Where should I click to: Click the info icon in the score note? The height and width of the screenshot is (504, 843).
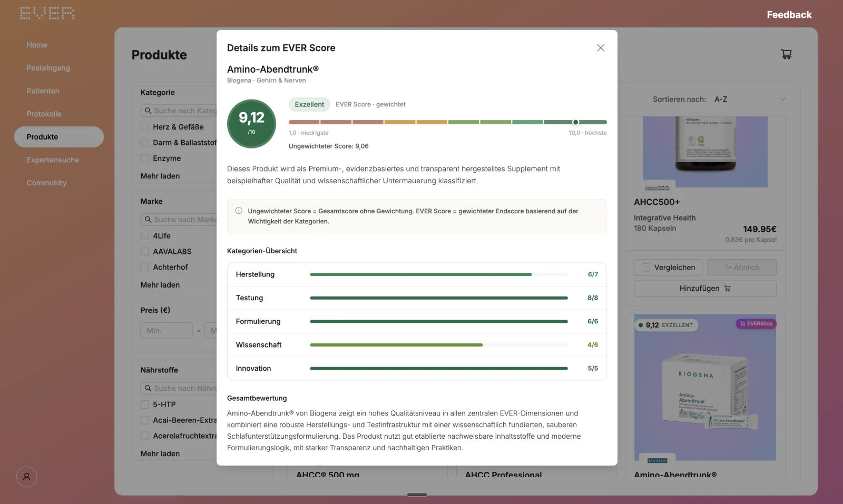click(239, 211)
